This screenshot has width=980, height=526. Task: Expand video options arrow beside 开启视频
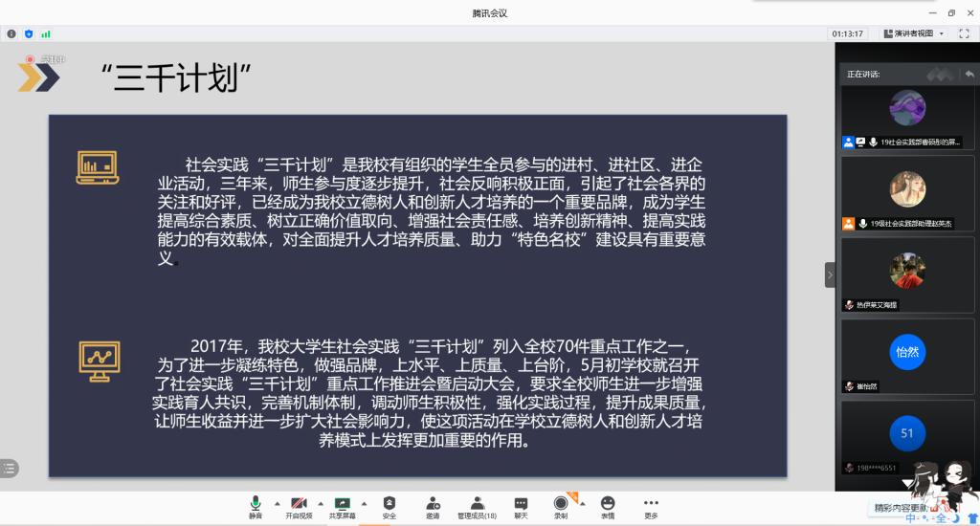(x=320, y=502)
